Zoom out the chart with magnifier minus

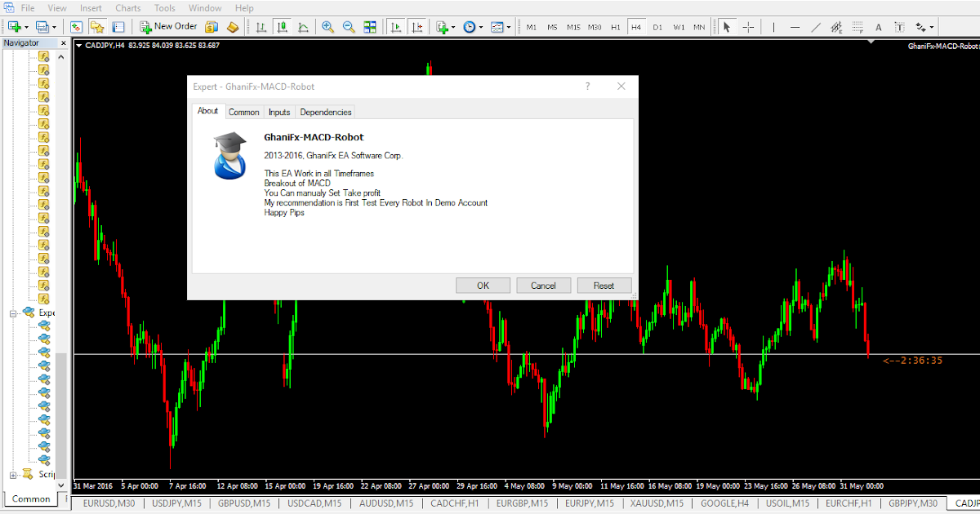click(349, 27)
